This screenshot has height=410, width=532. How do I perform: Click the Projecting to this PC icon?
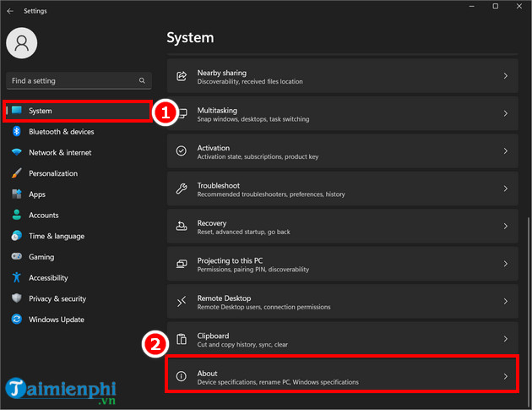pyautogui.click(x=182, y=264)
